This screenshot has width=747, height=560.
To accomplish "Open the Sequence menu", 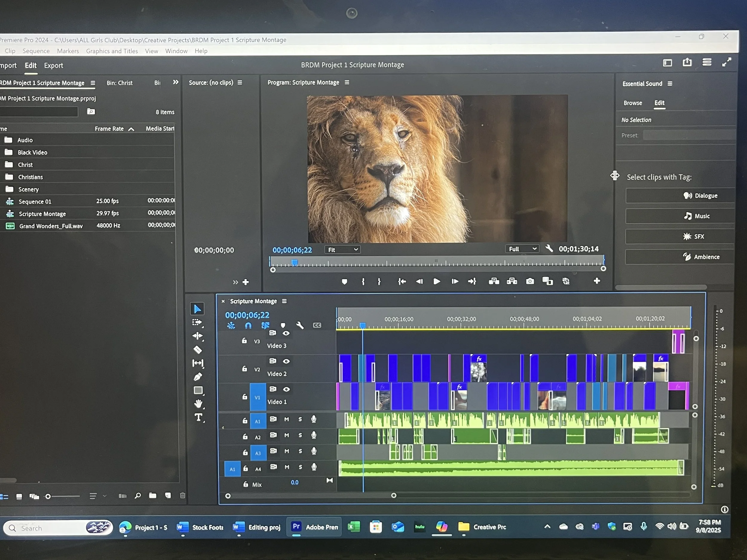I will coord(36,51).
